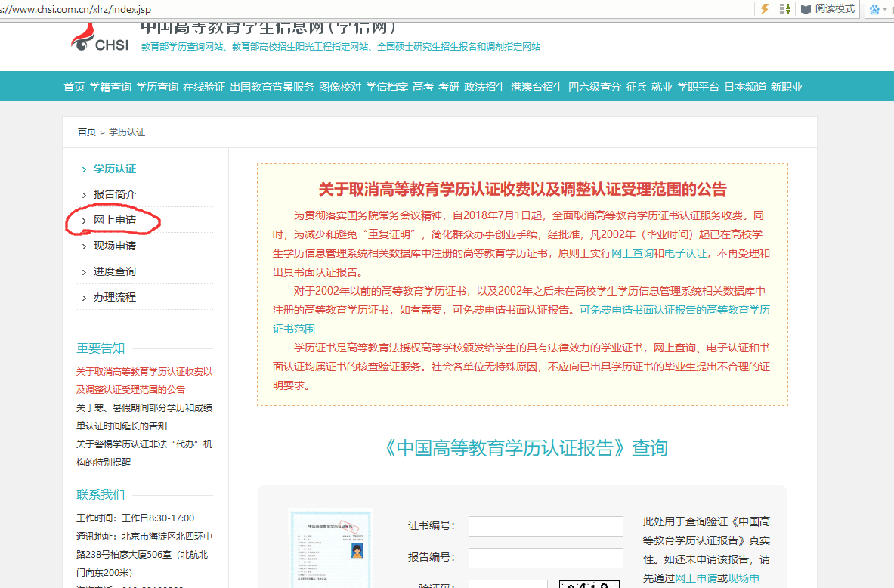The image size is (894, 588).
Task: Click the lightning speed-mode icon
Action: (x=764, y=8)
